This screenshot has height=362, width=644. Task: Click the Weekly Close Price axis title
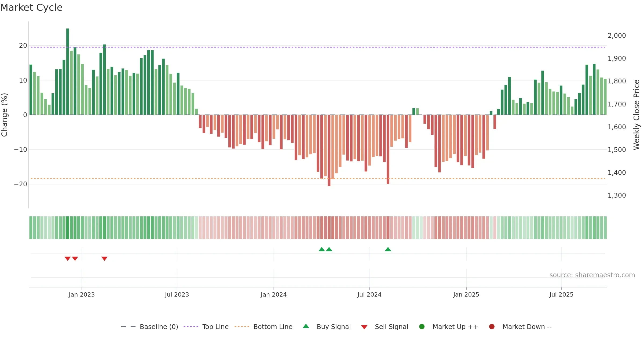tap(636, 115)
